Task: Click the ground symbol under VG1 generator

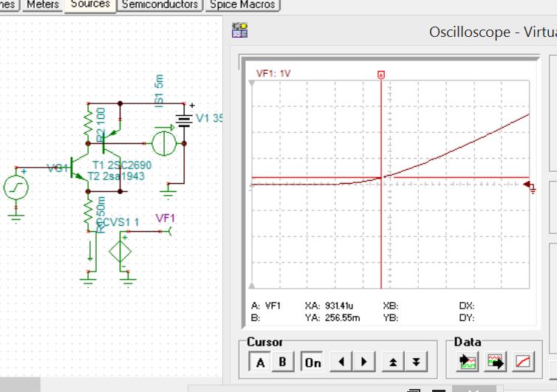Action: (16, 216)
